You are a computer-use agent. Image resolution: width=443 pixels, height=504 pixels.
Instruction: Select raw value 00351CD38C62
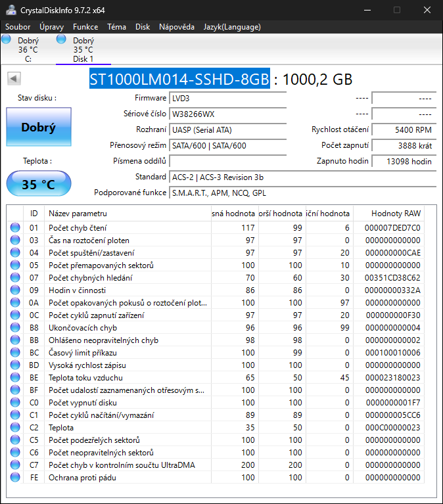click(392, 278)
